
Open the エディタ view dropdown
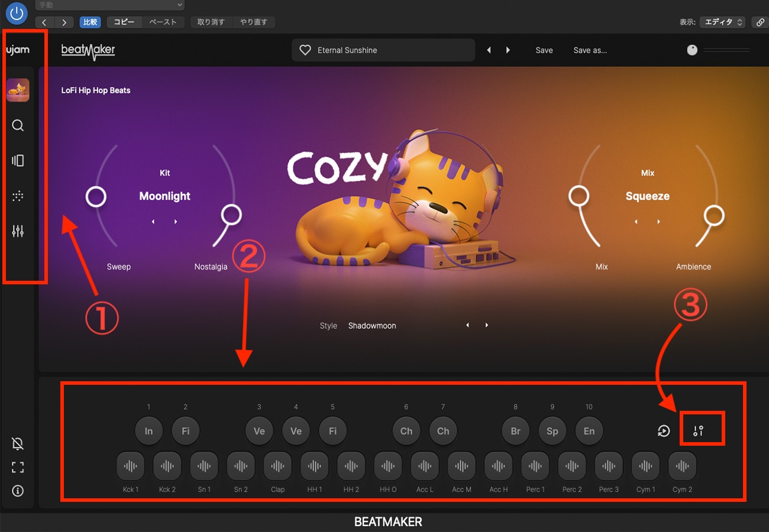point(723,22)
